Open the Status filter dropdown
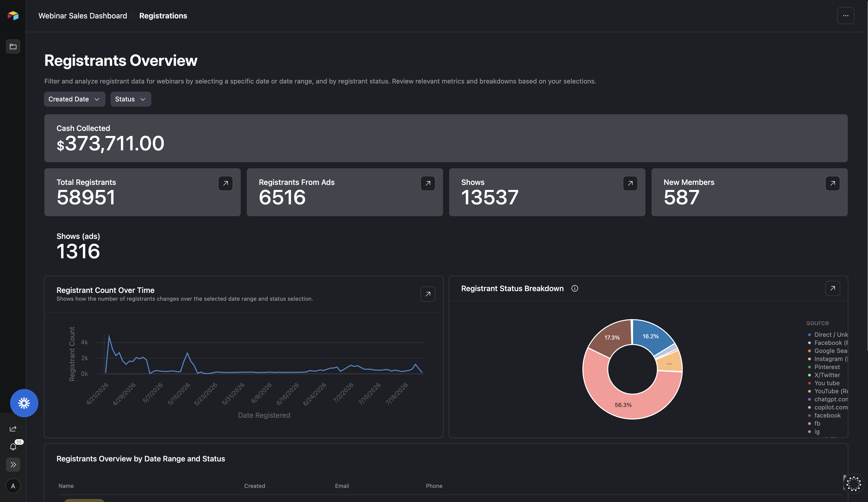Viewport: 868px width, 502px height. 130,99
